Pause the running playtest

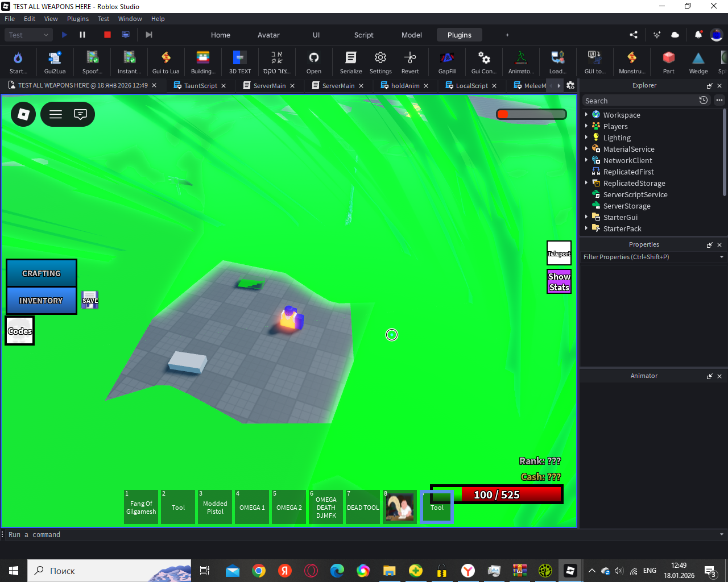point(82,35)
